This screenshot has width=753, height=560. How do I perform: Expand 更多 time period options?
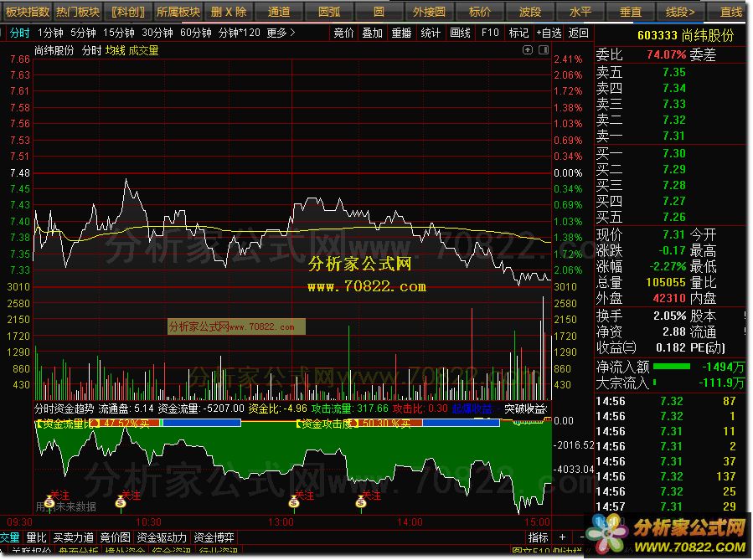281,33
